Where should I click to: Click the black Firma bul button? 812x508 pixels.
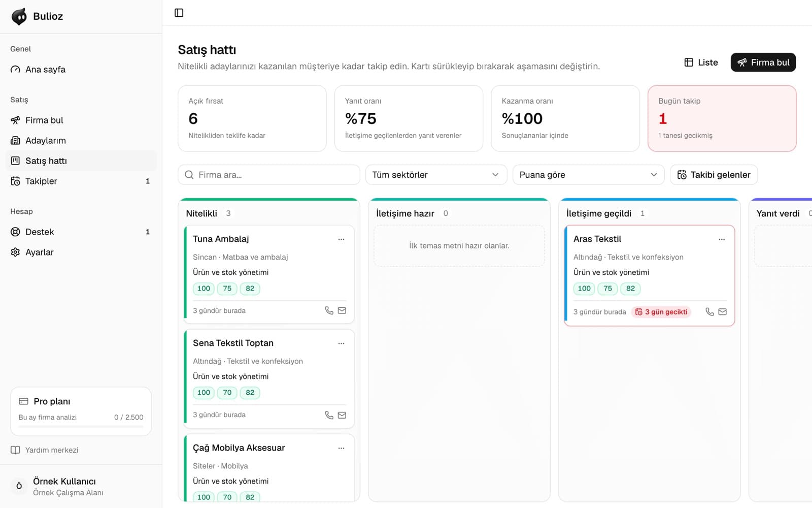coord(763,62)
